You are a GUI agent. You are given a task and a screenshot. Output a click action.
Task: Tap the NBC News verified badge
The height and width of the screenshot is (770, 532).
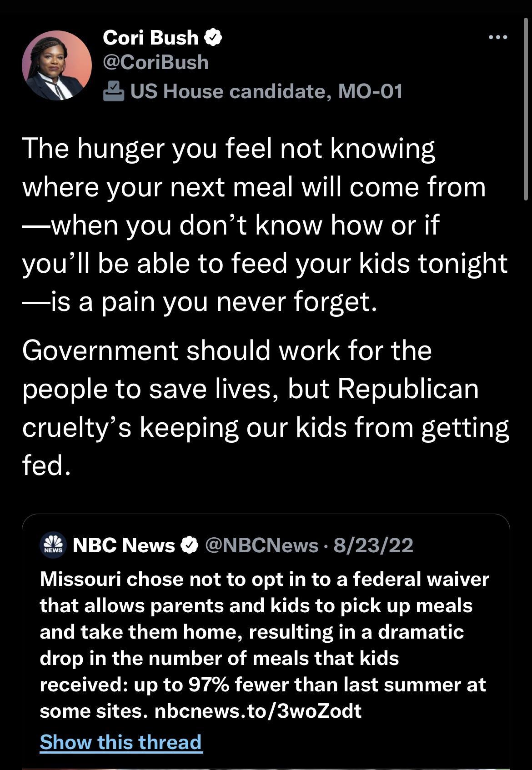pyautogui.click(x=190, y=545)
